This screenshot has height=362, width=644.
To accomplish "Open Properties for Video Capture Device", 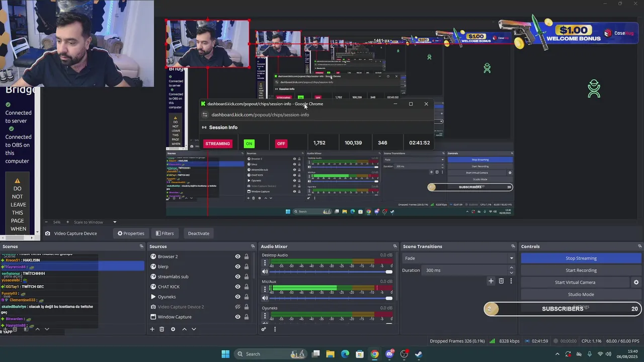I will [x=131, y=233].
